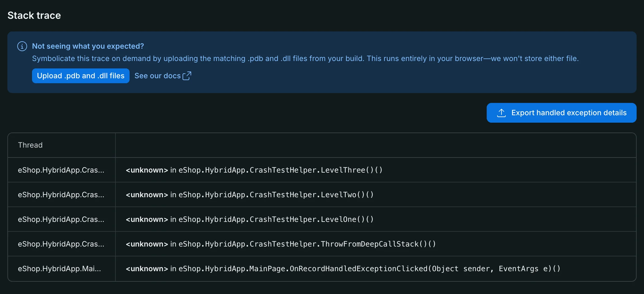Click thread cell in LevelTwo row
The width and height of the screenshot is (644, 294).
coord(61,195)
